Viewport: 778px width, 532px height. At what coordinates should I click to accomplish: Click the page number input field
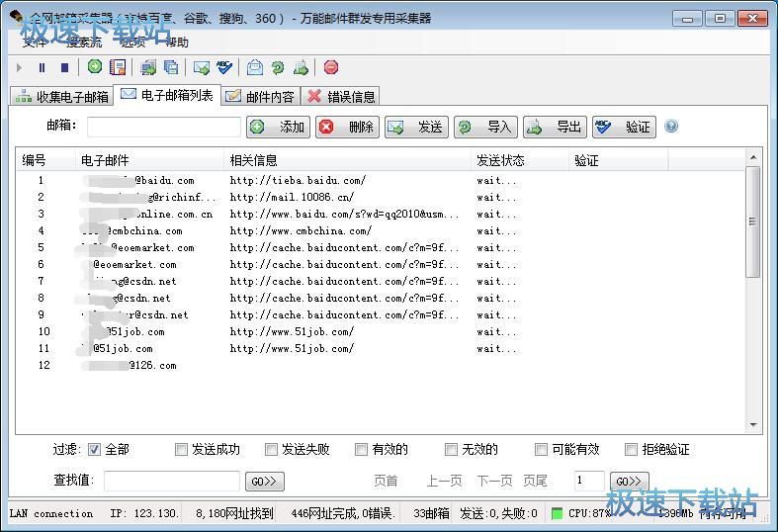(589, 481)
